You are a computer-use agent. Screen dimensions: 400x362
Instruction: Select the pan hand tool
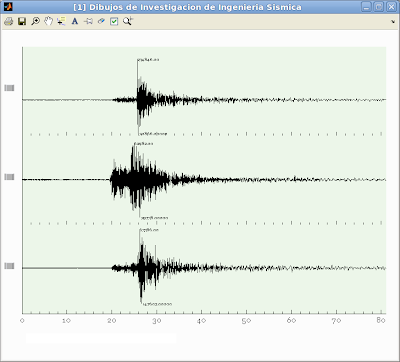(48, 21)
